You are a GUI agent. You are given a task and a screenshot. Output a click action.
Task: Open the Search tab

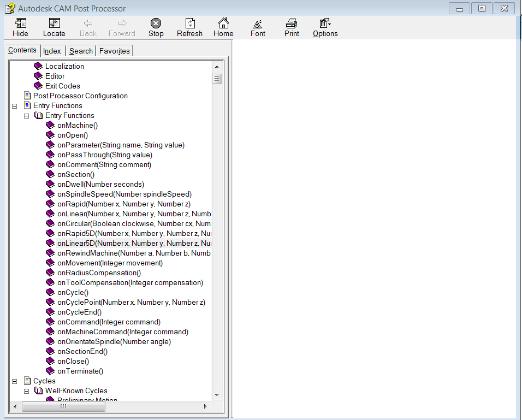tap(81, 50)
